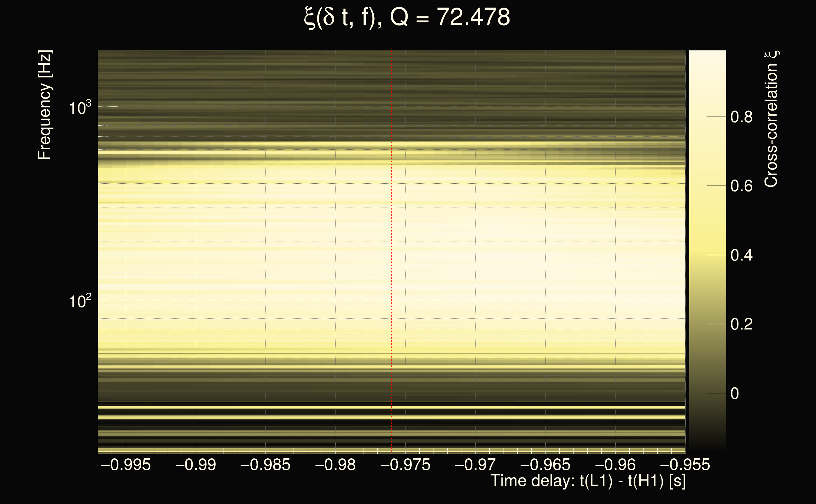Click the plot title showing Q = 72.478
The height and width of the screenshot is (504, 816).
[x=407, y=17]
